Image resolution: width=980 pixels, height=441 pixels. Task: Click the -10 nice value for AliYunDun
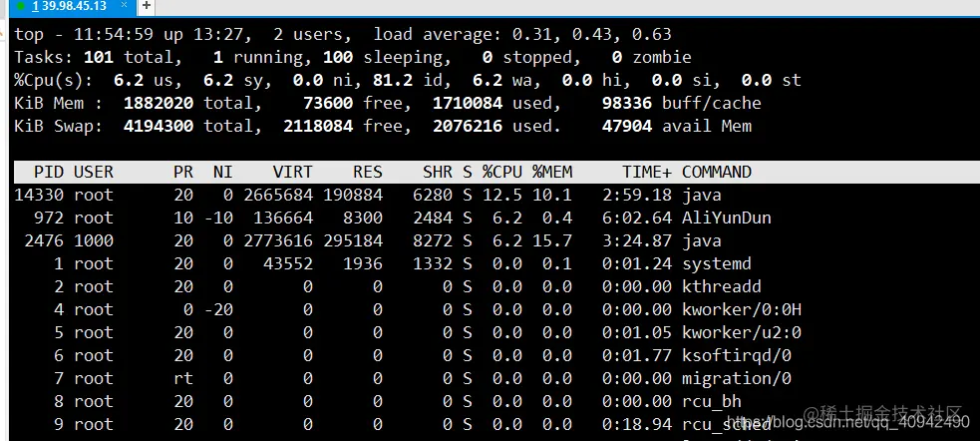click(218, 218)
